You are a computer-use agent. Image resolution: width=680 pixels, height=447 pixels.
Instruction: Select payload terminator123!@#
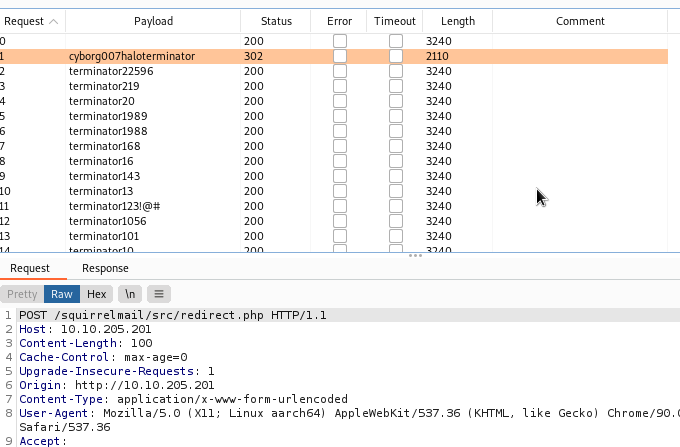[114, 206]
